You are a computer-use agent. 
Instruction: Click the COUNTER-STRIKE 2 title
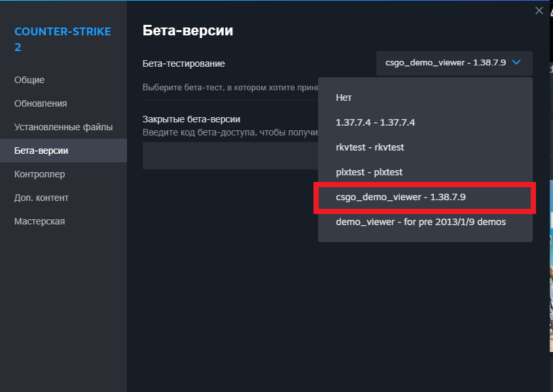click(x=62, y=39)
